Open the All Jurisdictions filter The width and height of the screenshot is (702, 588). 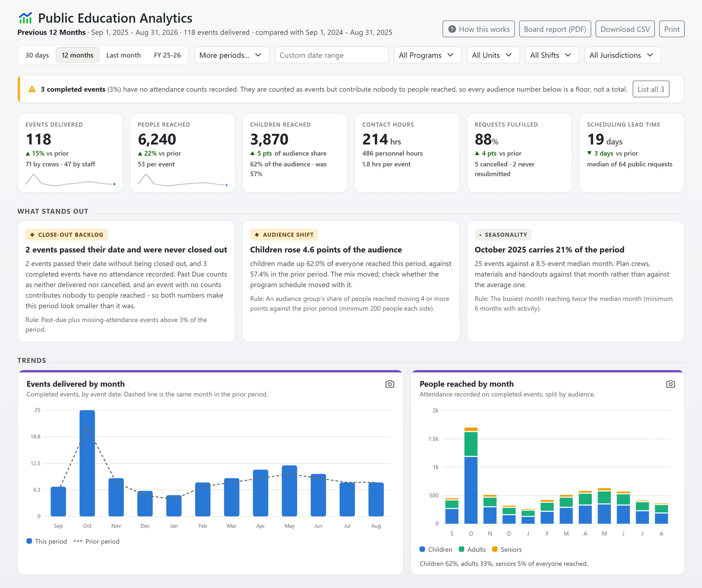click(623, 55)
